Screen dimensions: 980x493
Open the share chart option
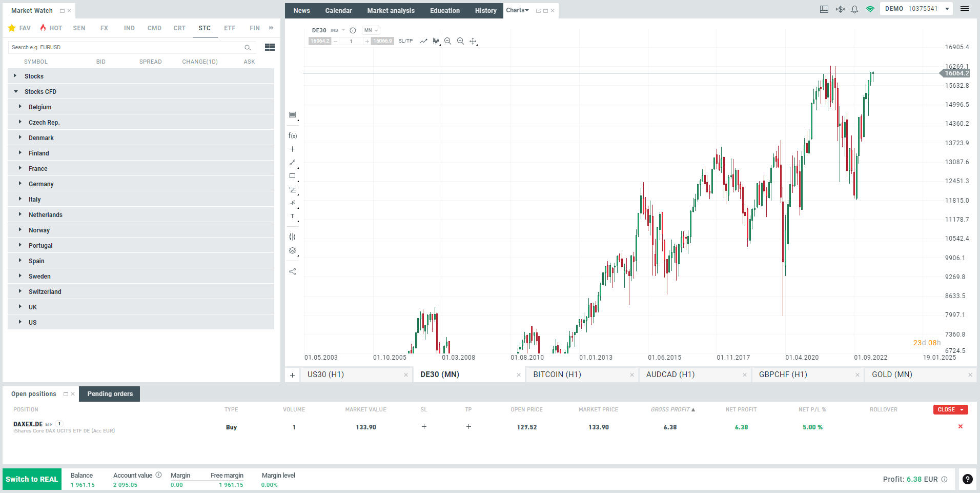pyautogui.click(x=293, y=271)
